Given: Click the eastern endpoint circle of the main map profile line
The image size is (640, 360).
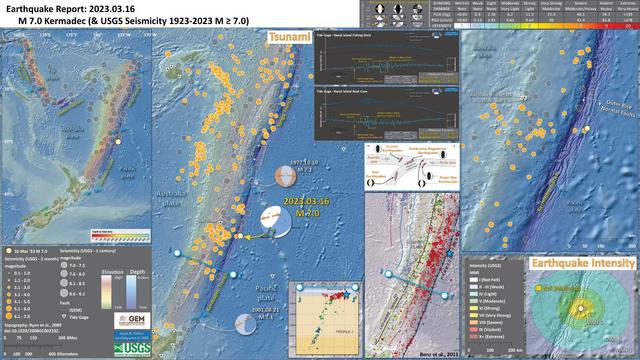Looking at the screenshot, I should 233,275.
